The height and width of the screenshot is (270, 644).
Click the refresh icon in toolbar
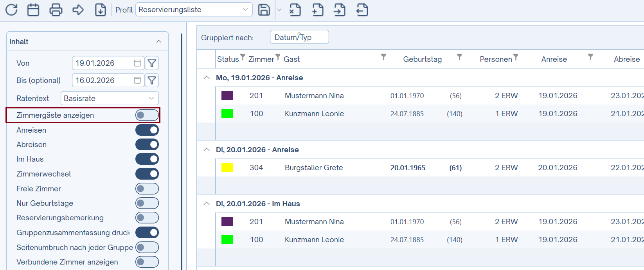12,10
